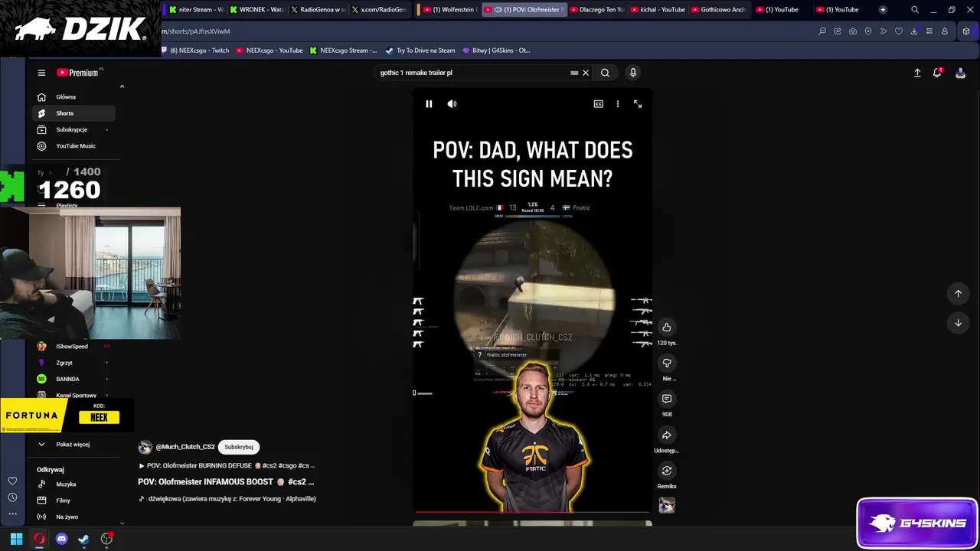The image size is (980, 551).
Task: Open a new browser tab
Action: tap(883, 10)
